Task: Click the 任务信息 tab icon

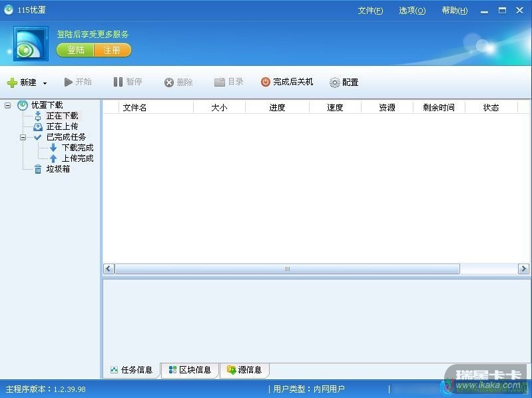Action: pos(115,370)
